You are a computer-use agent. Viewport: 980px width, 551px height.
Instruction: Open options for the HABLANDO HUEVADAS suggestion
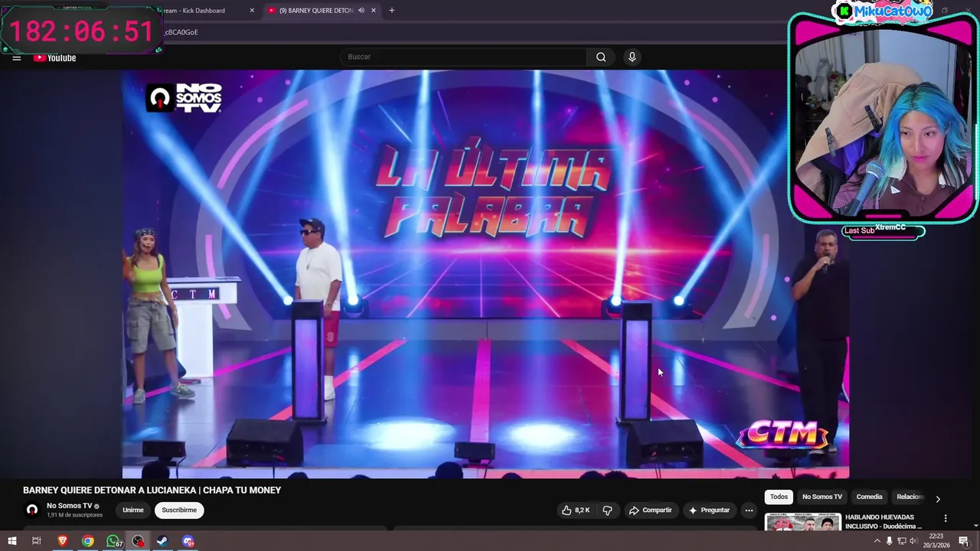click(x=946, y=518)
